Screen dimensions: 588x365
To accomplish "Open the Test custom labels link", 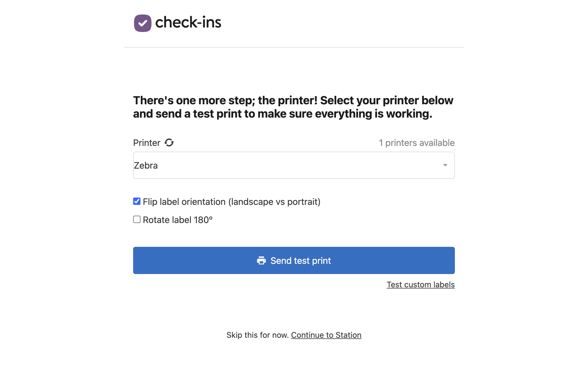I will tap(420, 285).
